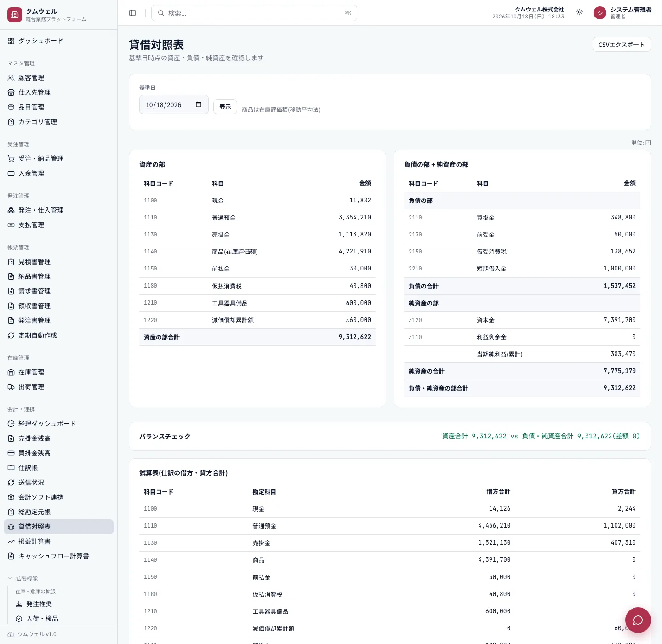The height and width of the screenshot is (644, 662).
Task: Click the CSVエクスポート button
Action: point(622,44)
